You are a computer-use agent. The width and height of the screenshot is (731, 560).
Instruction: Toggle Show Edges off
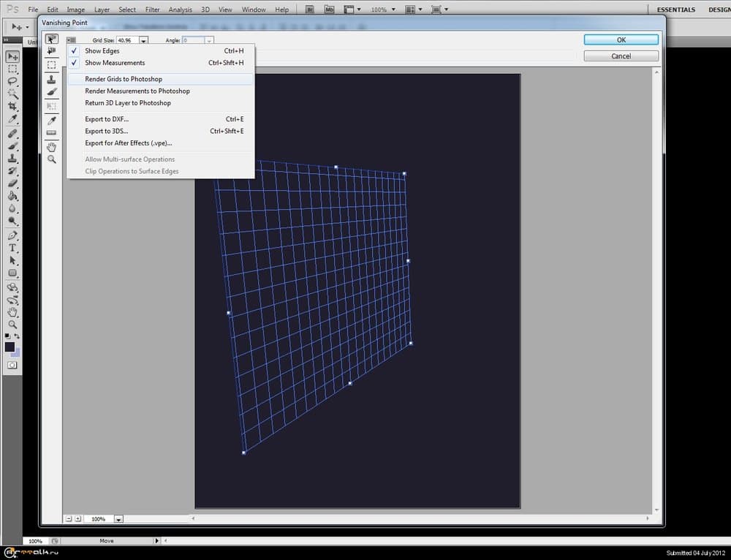coord(102,50)
